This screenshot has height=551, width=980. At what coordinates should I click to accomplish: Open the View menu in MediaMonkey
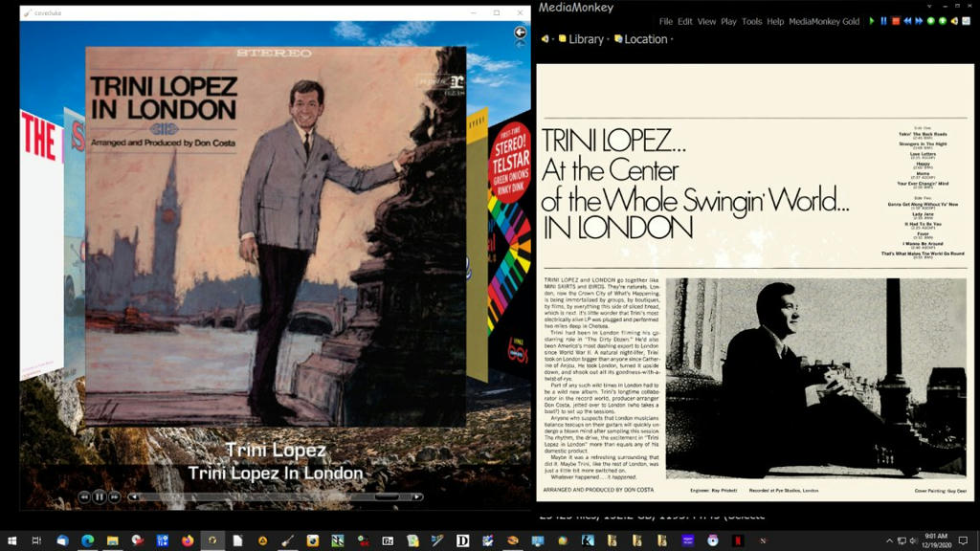click(x=706, y=21)
